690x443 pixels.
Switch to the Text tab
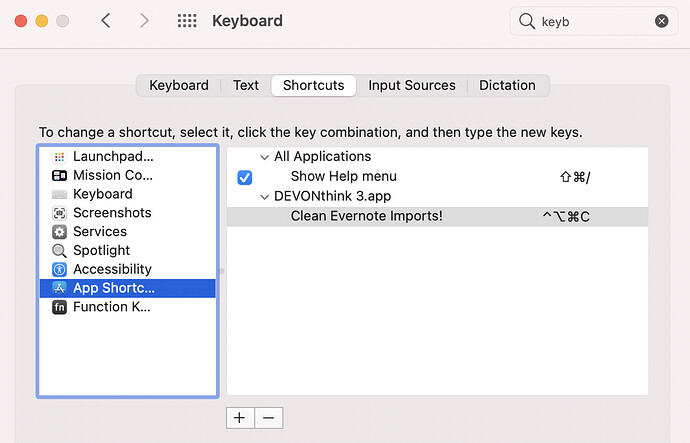tap(246, 85)
